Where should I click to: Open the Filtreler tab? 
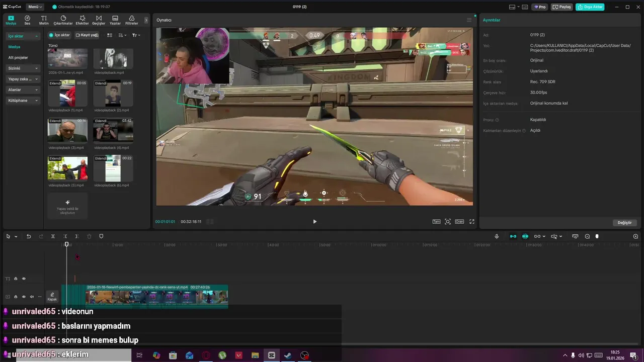(131, 20)
